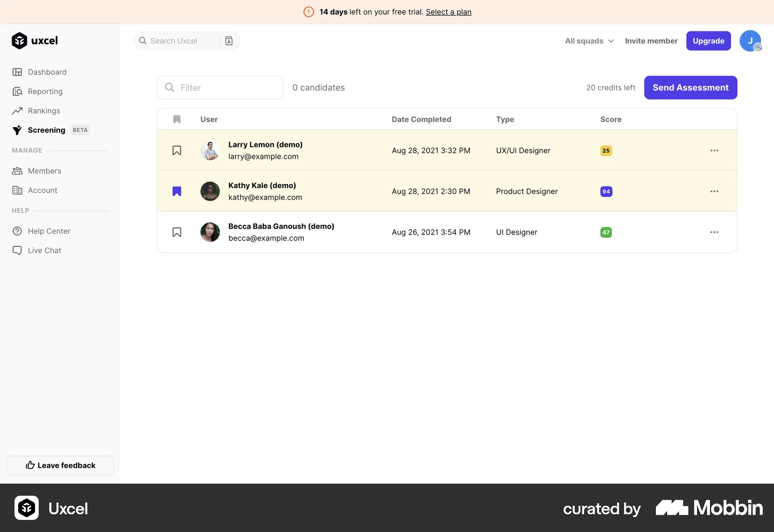The image size is (774, 532).
Task: Start Live Chat using the chat icon
Action: [x=18, y=250]
